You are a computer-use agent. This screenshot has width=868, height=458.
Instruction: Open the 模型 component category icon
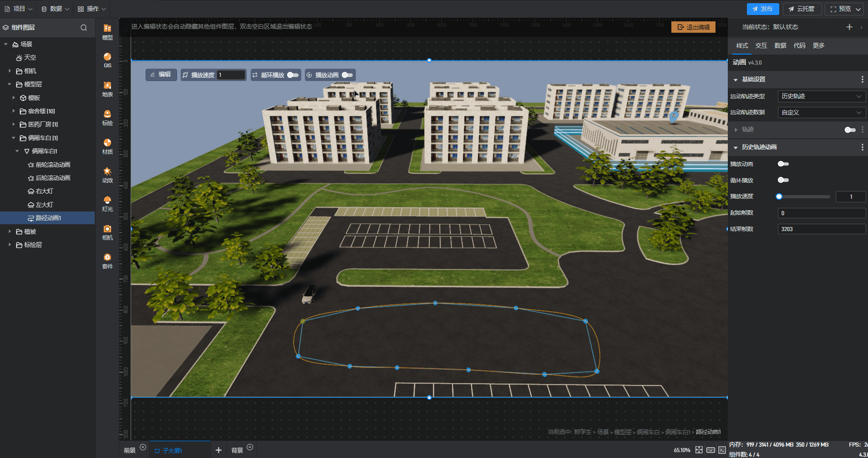(x=107, y=31)
